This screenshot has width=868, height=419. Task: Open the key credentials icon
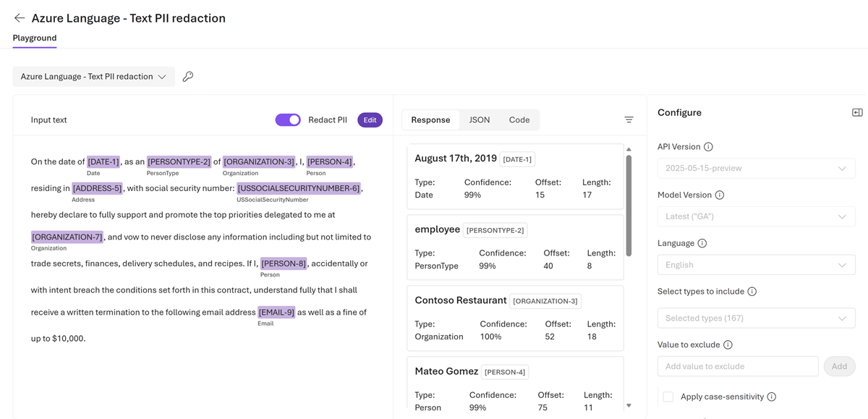coord(188,77)
